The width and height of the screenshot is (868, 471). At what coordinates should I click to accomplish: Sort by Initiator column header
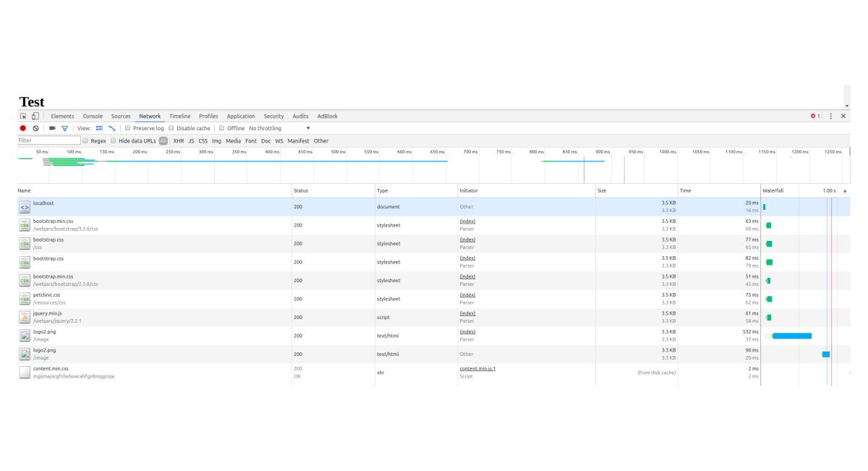tap(526, 190)
